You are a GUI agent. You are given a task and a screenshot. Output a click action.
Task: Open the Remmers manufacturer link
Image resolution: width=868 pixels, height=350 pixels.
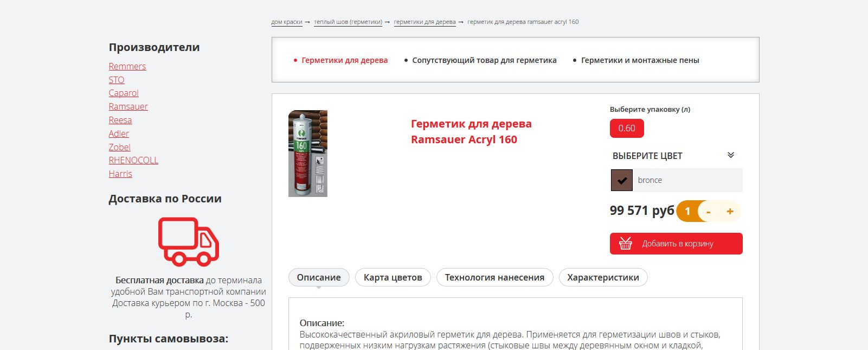coord(127,66)
